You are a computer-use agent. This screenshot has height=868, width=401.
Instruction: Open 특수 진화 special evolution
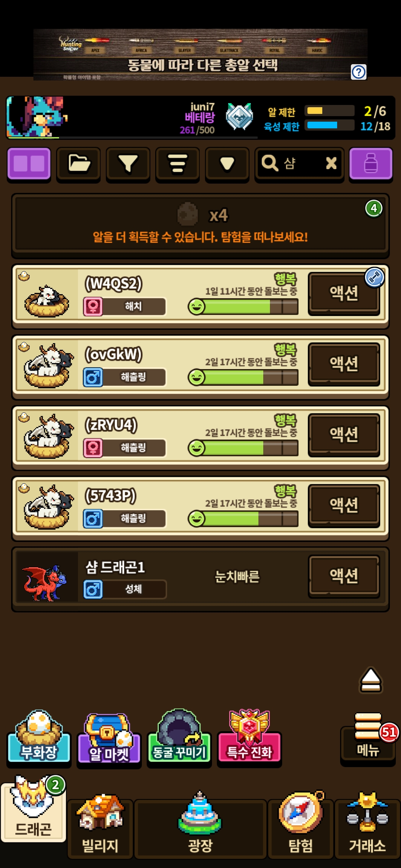coord(250,736)
